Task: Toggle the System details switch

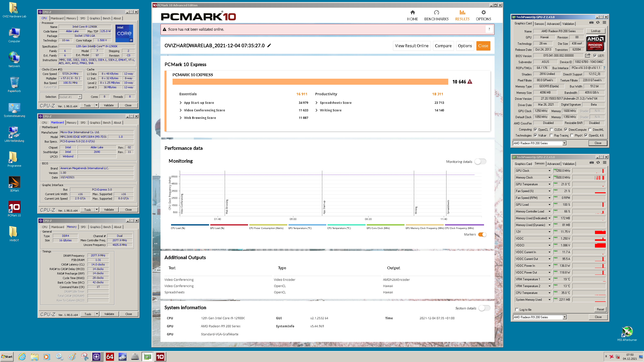Action: (484, 308)
